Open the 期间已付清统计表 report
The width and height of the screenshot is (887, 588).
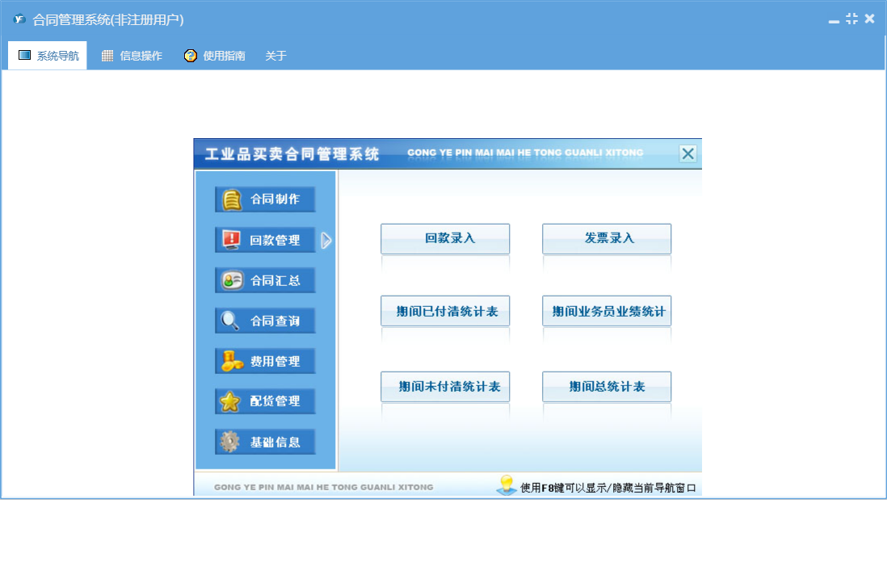click(x=445, y=311)
